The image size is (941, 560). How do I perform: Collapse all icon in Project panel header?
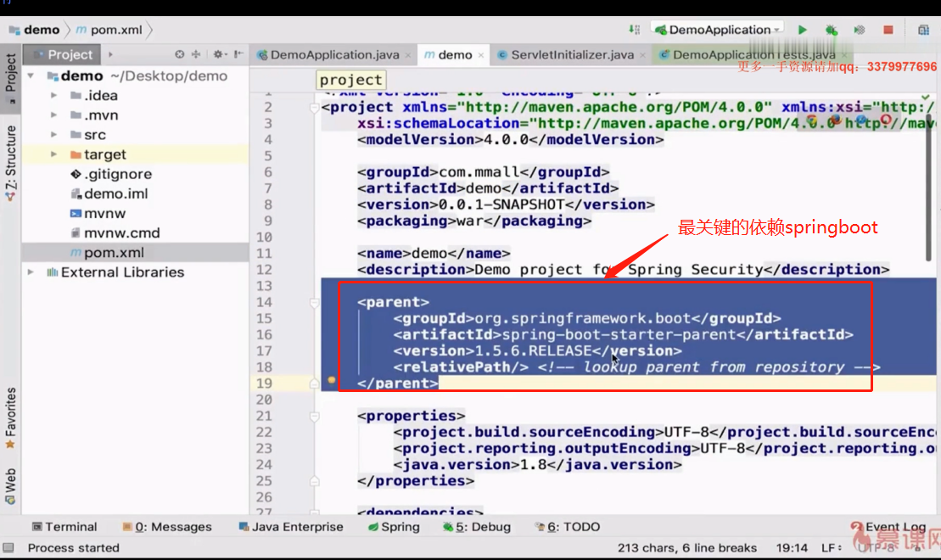(x=196, y=54)
